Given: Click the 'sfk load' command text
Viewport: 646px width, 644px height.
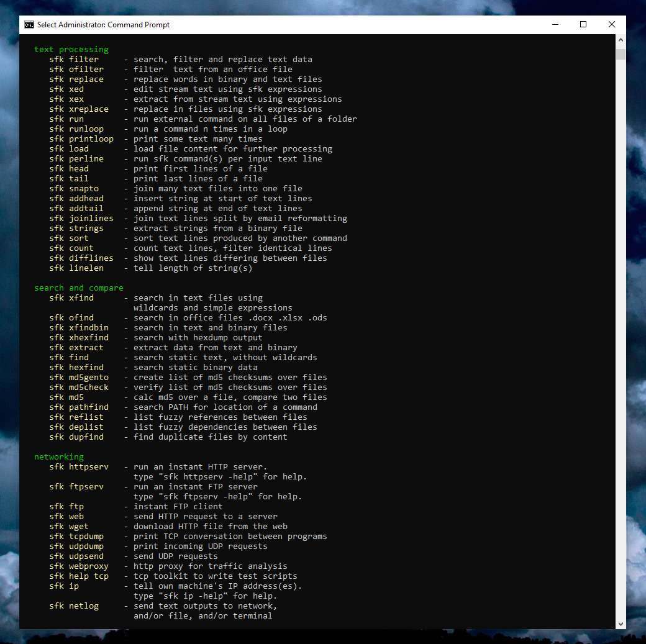Looking at the screenshot, I should pos(69,149).
